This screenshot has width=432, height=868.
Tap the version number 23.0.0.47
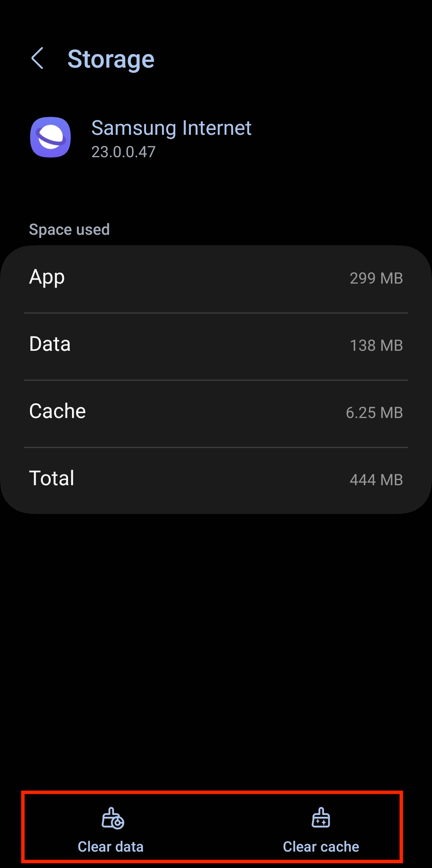coord(123,152)
